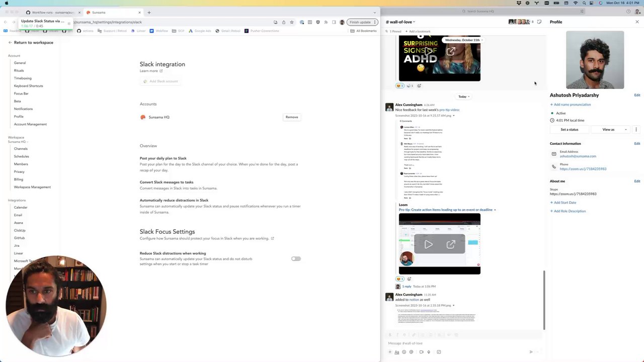Click Remove for Sunsama HQ account
This screenshot has height=362, width=644.
(x=292, y=117)
